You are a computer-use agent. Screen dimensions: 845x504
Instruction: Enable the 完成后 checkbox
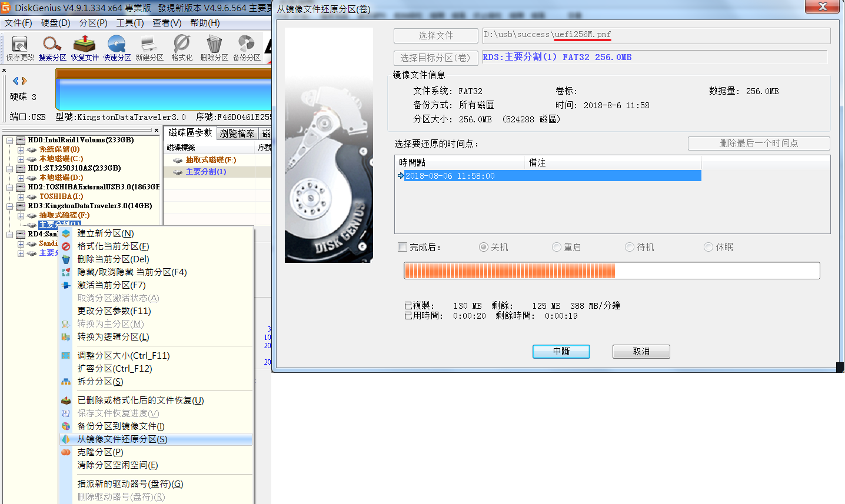(x=402, y=247)
